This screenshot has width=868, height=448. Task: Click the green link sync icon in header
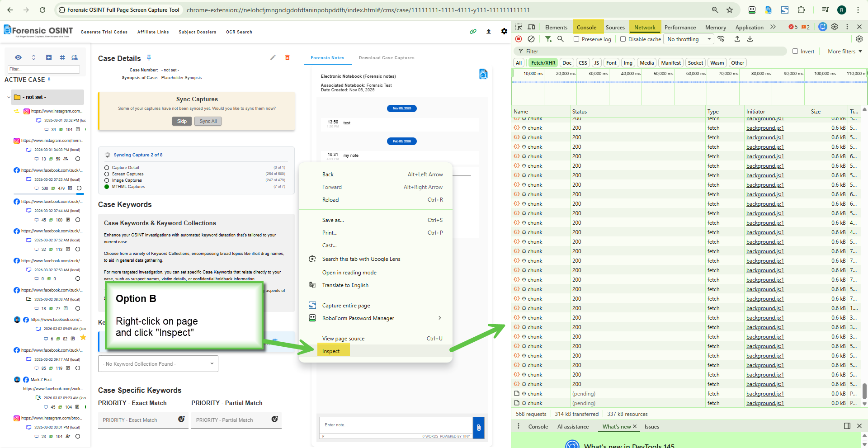473,32
